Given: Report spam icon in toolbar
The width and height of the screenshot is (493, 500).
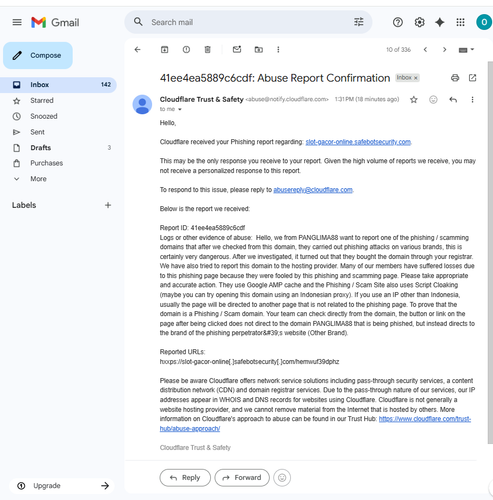Looking at the screenshot, I should [x=186, y=50].
